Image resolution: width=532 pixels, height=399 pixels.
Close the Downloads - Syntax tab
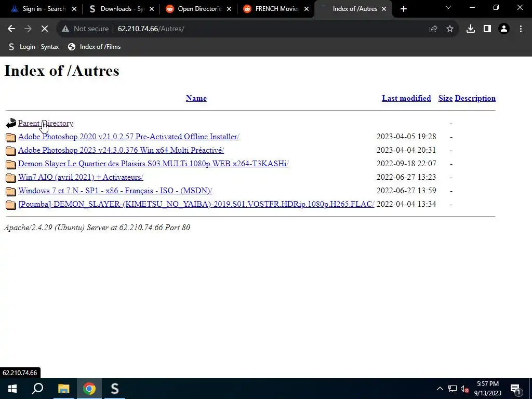click(152, 9)
